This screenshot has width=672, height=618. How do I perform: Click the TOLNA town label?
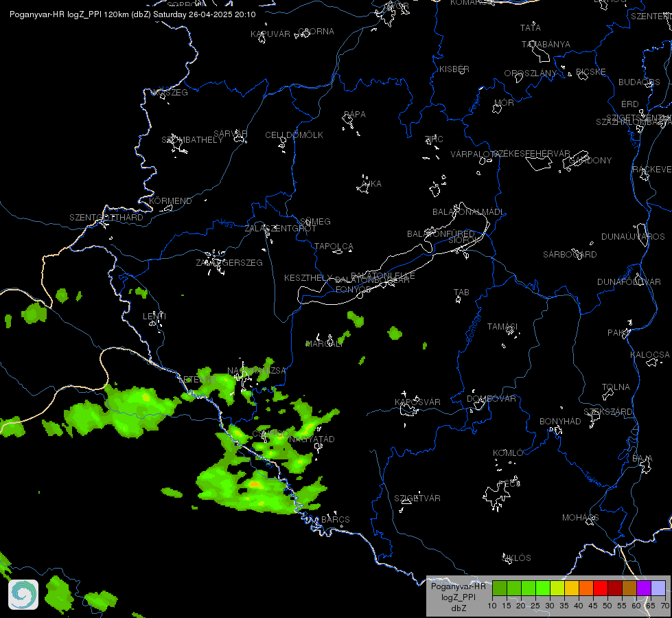pos(616,387)
